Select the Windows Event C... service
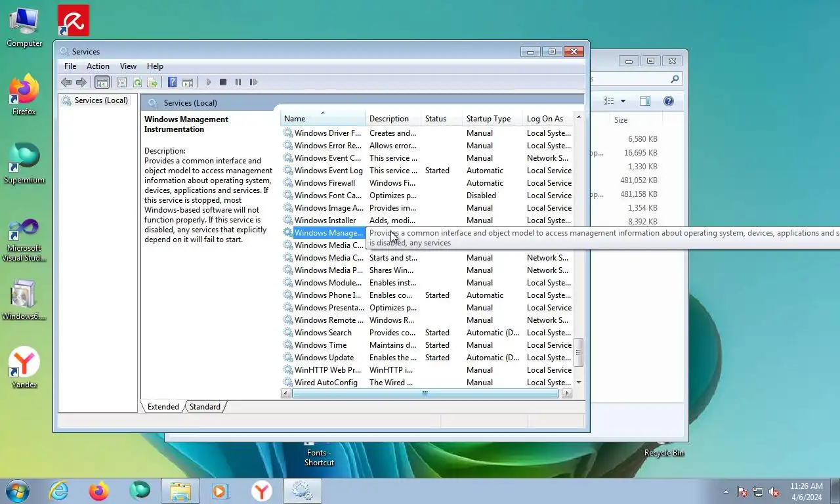 (427, 158)
